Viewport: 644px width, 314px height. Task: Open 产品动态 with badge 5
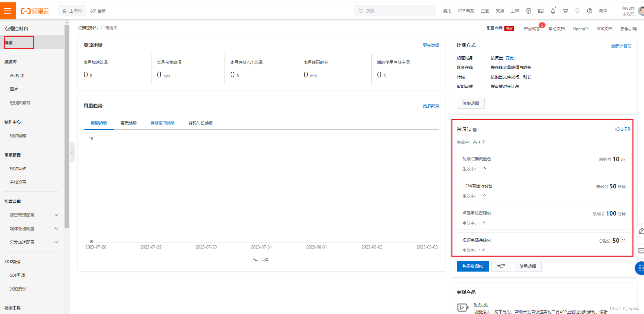(x=532, y=29)
